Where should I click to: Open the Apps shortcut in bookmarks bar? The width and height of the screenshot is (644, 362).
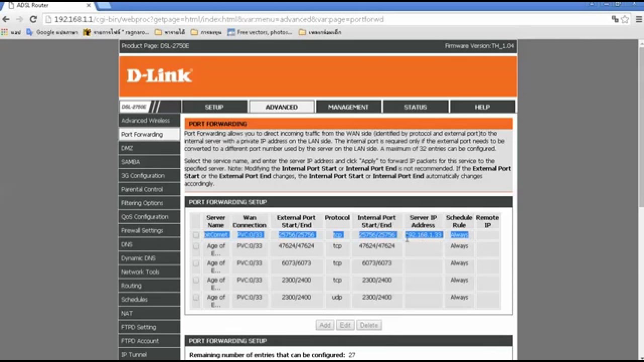11,32
